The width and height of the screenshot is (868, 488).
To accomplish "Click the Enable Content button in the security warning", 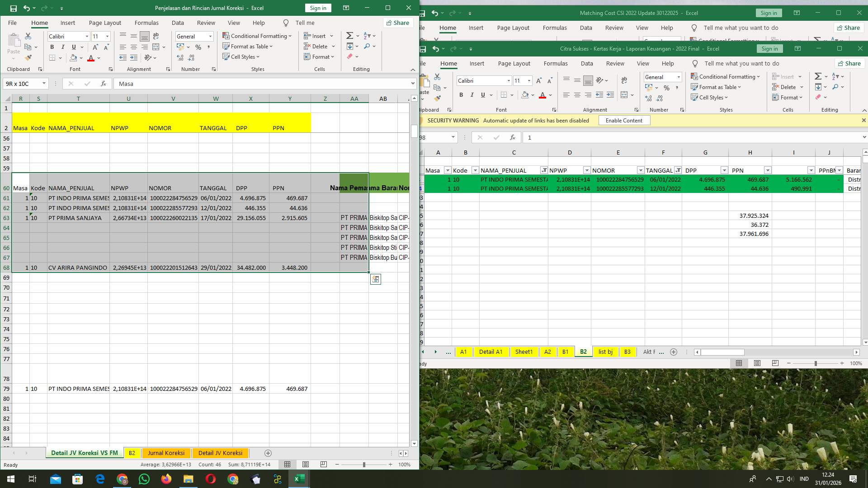I will click(x=624, y=120).
